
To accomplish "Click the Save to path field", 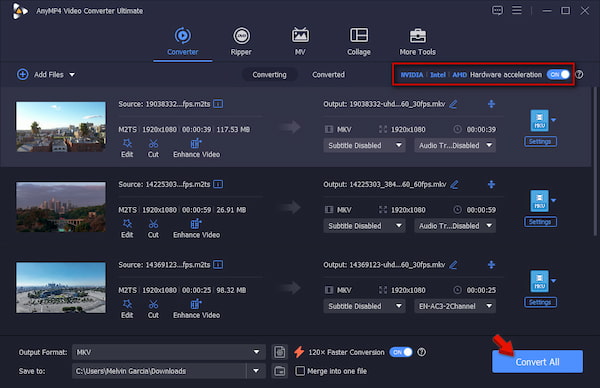I will (x=159, y=371).
